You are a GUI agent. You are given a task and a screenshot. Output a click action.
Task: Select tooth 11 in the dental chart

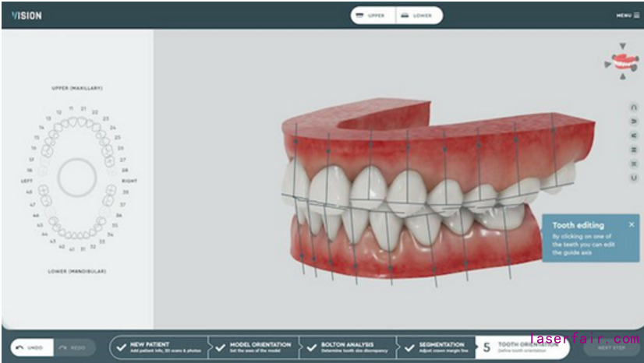[x=73, y=122]
